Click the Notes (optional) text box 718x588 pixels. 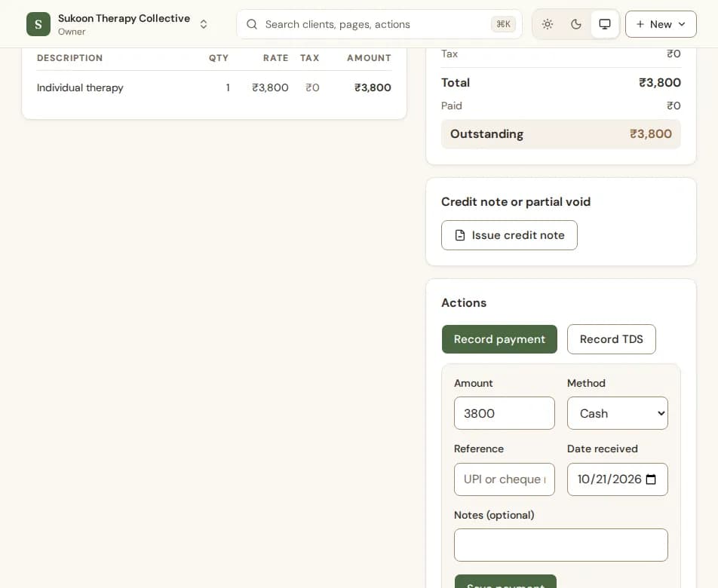click(x=561, y=545)
